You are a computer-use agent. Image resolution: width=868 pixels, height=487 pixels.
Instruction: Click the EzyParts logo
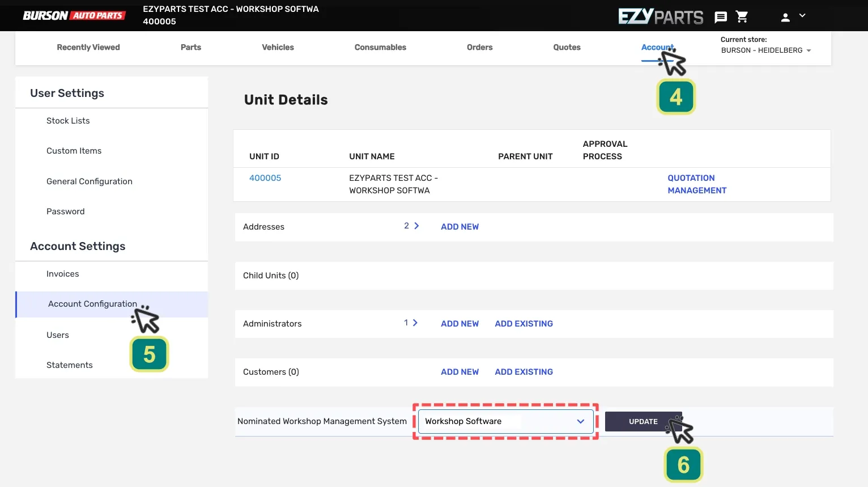[661, 16]
